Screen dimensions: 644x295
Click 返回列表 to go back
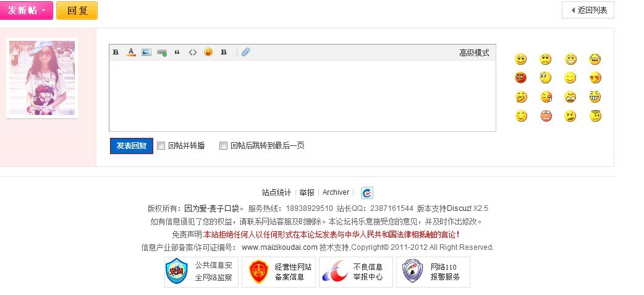click(x=588, y=11)
